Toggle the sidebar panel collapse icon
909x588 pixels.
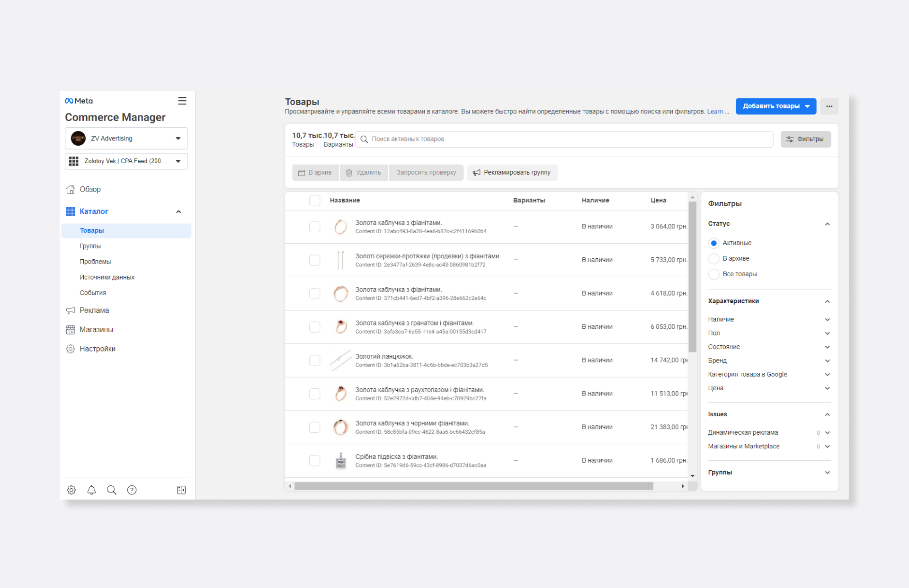click(181, 490)
